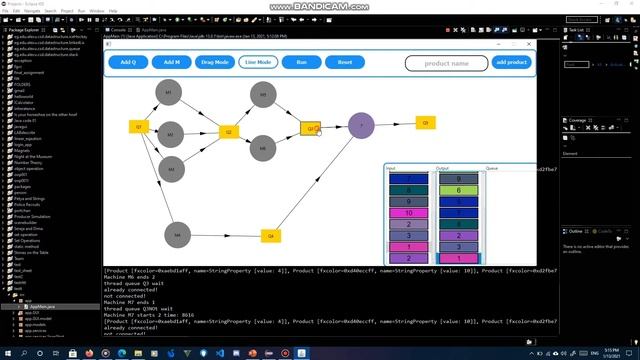Image resolution: width=640 pixels, height=360 pixels.
Task: Focus the Quick Access search field
Action: [x=582, y=20]
